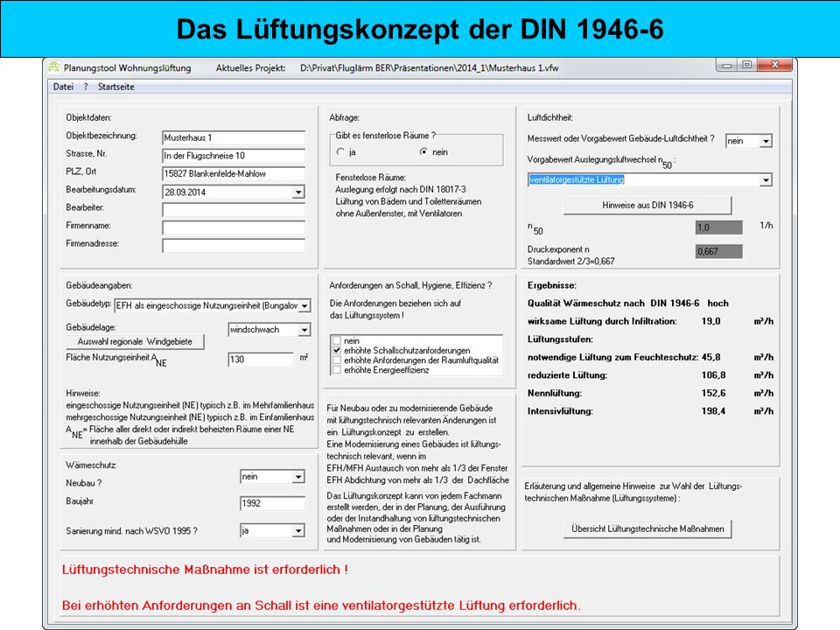Image resolution: width=840 pixels, height=630 pixels.
Task: Click 'Auswahl regionale Windgebiete' button
Action: (x=135, y=342)
